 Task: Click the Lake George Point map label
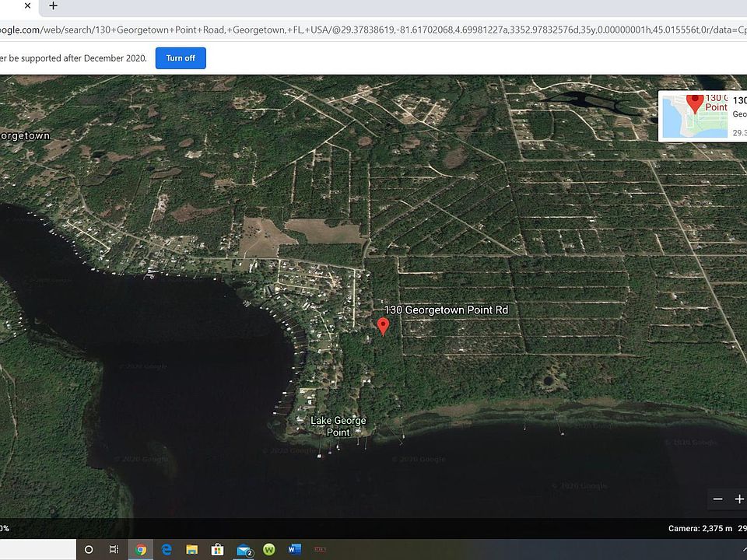point(338,426)
